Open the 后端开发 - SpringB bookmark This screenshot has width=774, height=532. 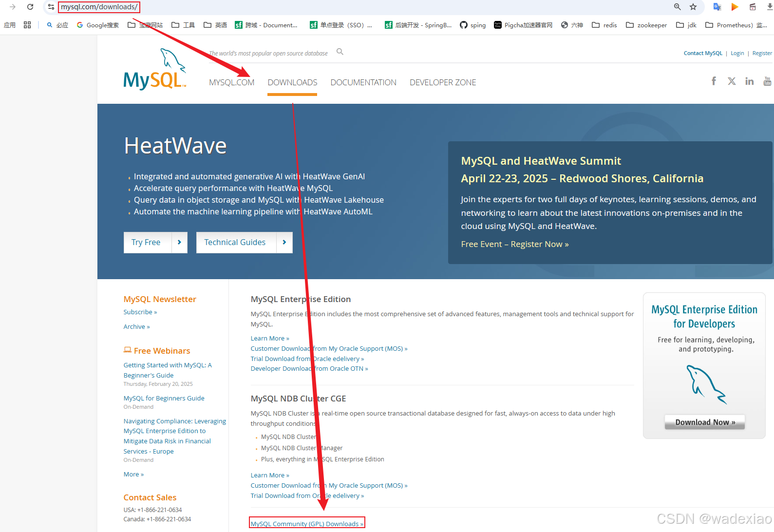418,25
